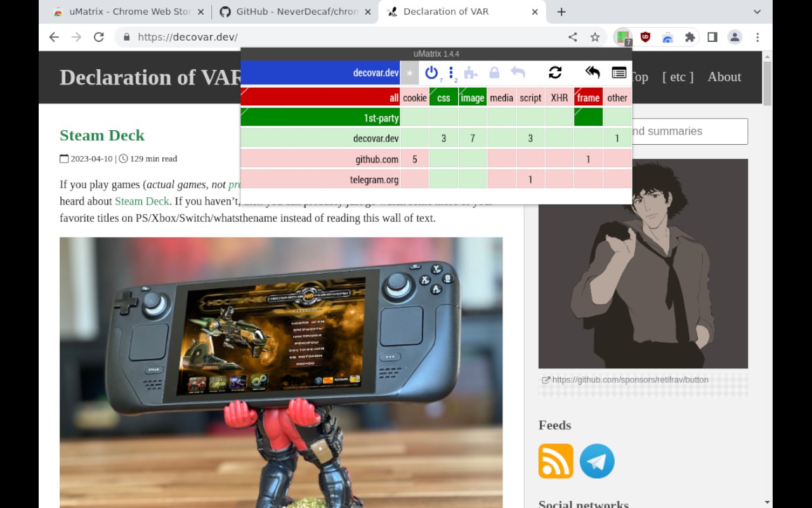Open the orange RSS feed icon
This screenshot has height=508, width=812.
click(x=556, y=461)
